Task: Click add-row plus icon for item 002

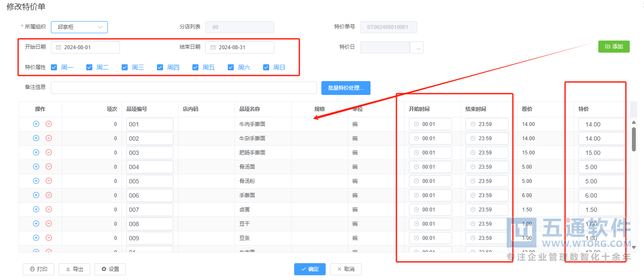Action: [36, 138]
